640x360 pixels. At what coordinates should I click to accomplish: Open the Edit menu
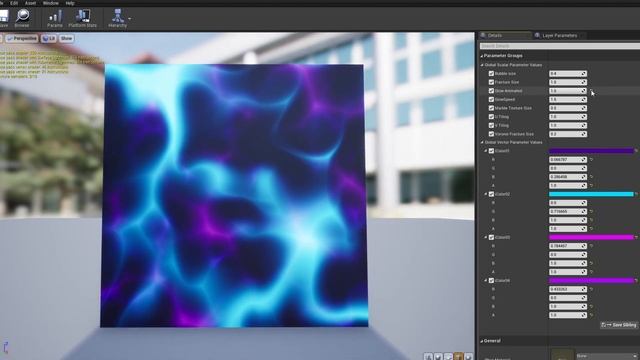pos(14,3)
